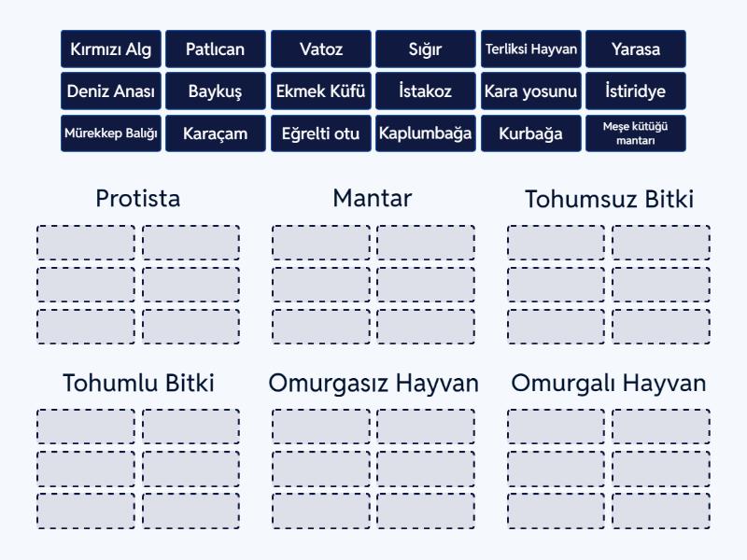Select the İstiridye tile

pos(636,91)
